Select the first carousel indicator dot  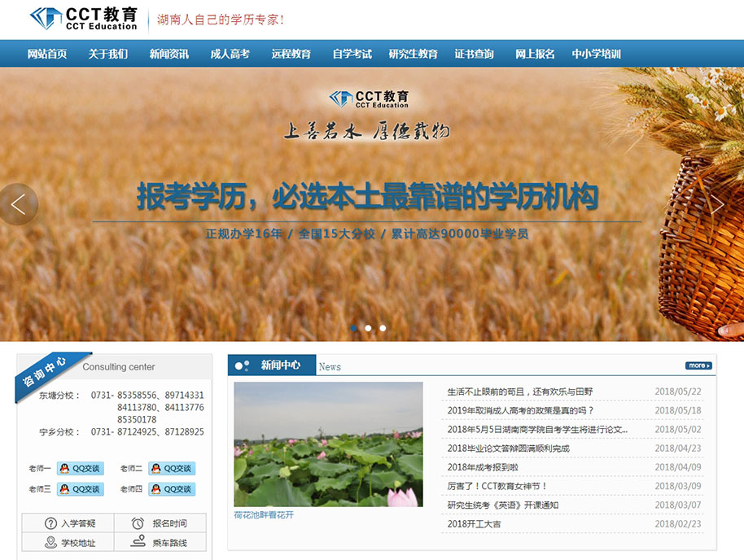pos(354,328)
